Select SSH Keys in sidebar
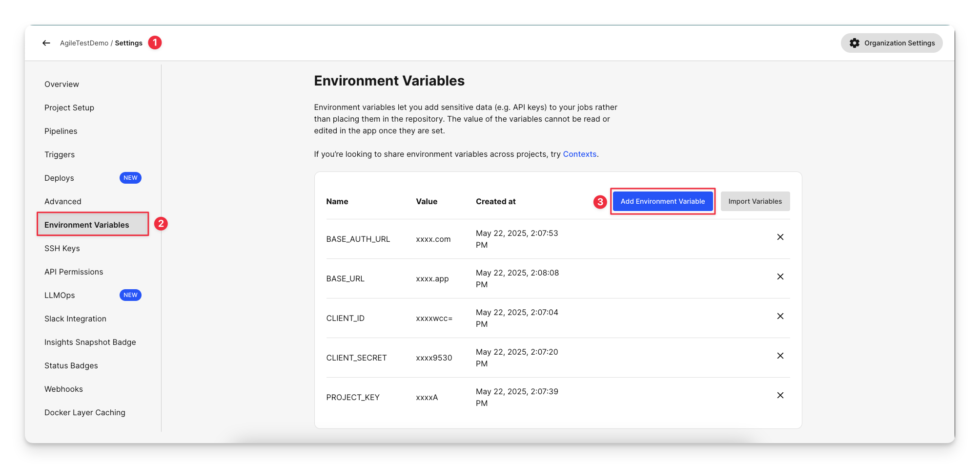The height and width of the screenshot is (468, 980). point(62,248)
